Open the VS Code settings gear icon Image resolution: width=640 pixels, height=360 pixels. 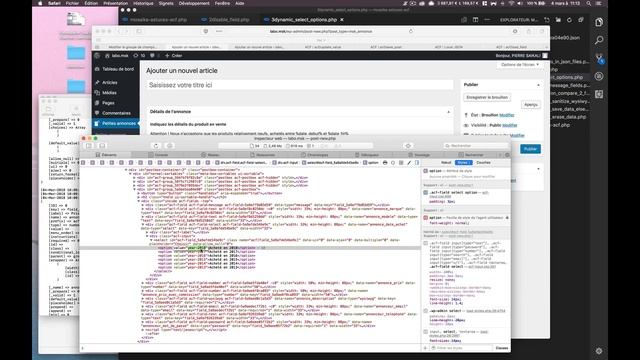pos(599,351)
